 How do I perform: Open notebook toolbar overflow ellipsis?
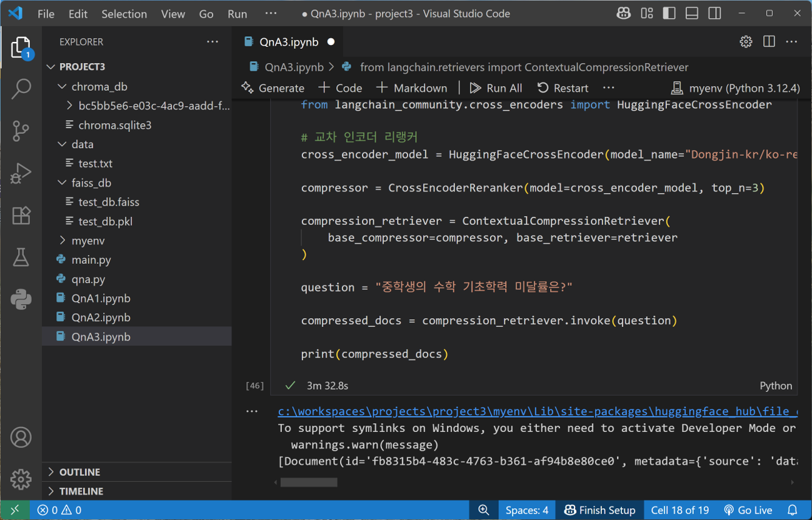tap(609, 88)
